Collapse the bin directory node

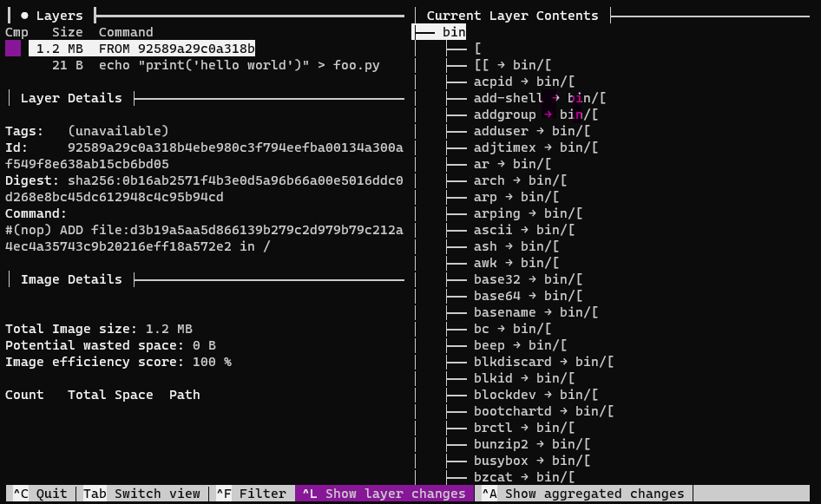point(456,31)
